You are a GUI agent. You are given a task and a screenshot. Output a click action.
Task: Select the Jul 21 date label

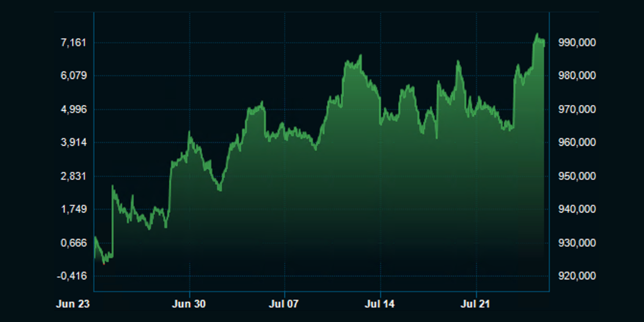coord(476,303)
